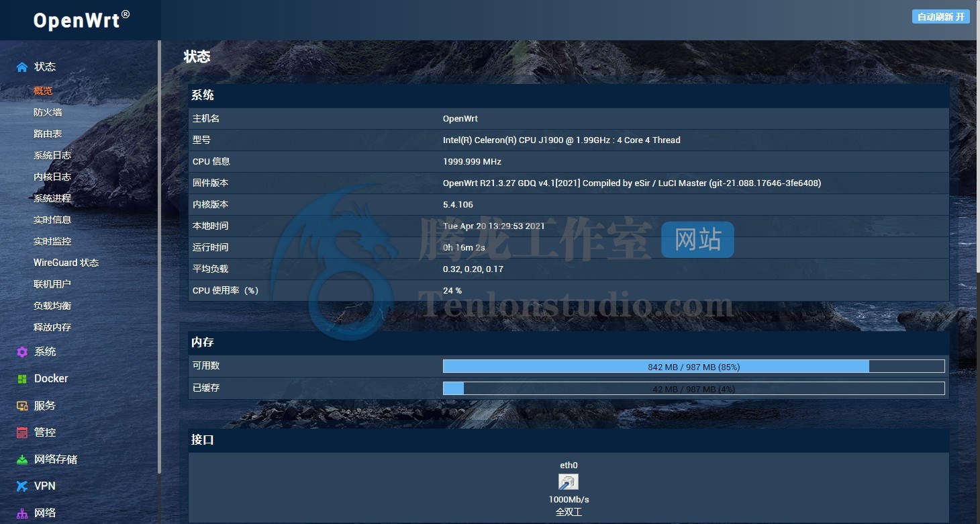Click the red 管控 icon

(x=22, y=433)
